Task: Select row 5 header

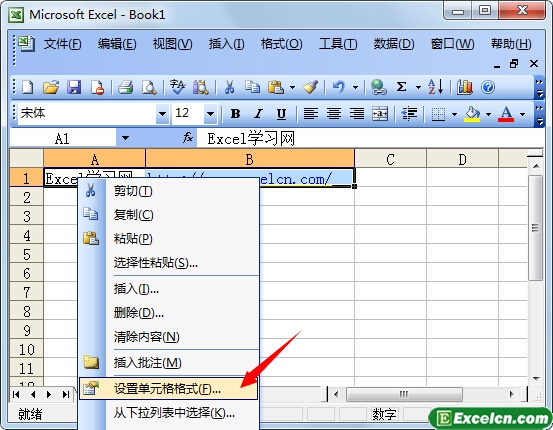Action: tap(26, 254)
